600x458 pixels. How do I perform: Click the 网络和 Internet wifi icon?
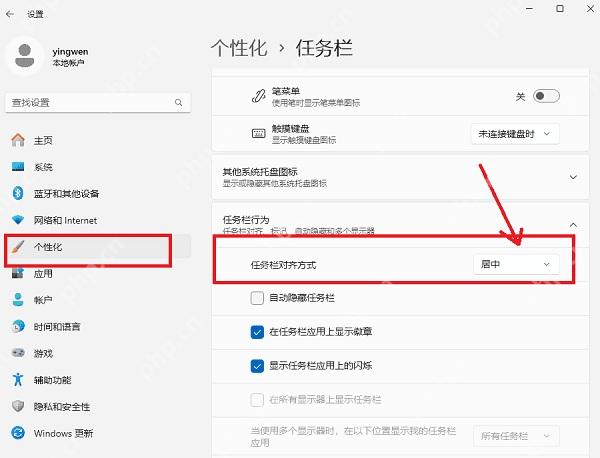pyautogui.click(x=18, y=220)
